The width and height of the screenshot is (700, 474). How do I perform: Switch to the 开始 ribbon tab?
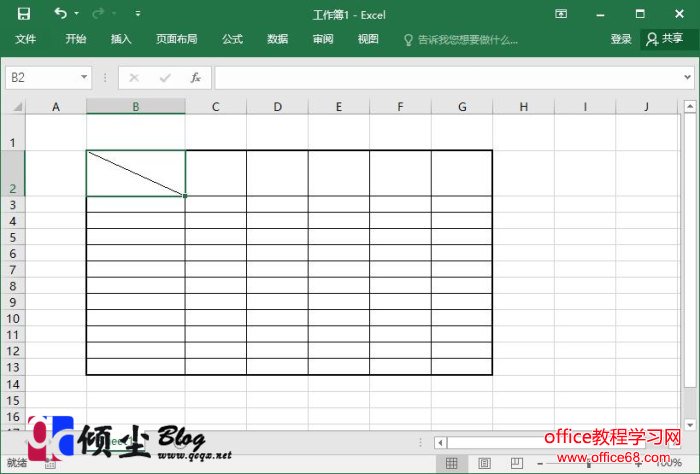click(76, 39)
